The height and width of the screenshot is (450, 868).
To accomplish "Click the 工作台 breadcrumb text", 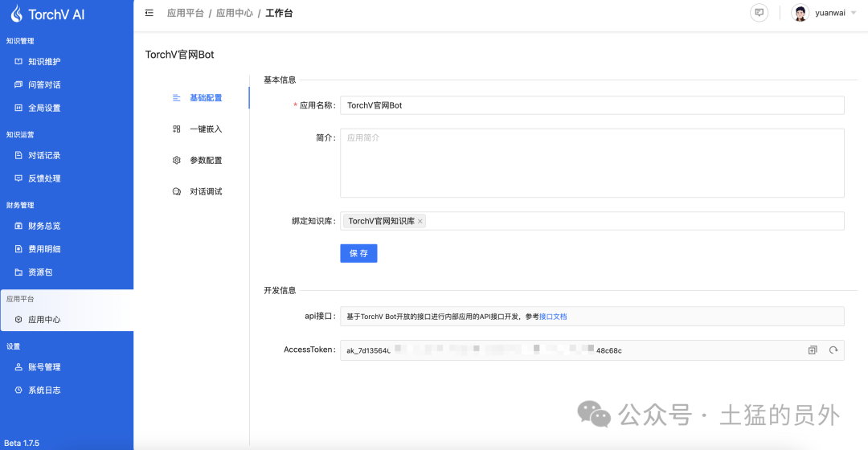I will [x=279, y=13].
